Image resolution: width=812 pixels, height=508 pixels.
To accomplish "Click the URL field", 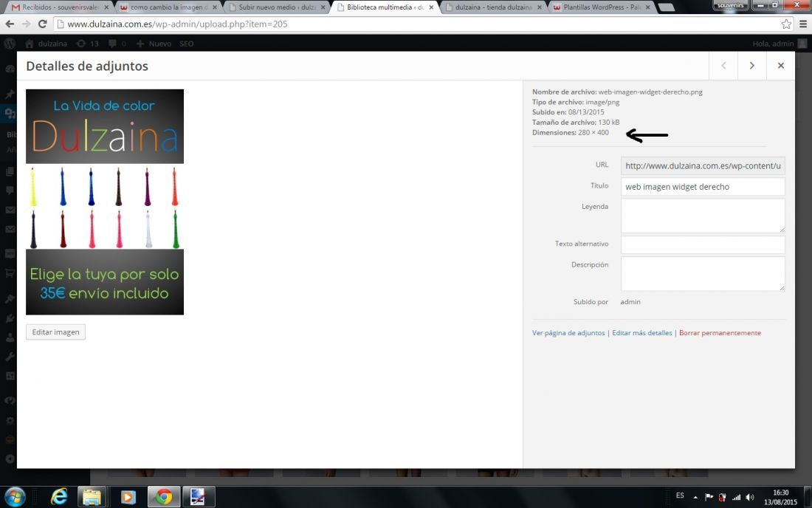I will pos(703,165).
